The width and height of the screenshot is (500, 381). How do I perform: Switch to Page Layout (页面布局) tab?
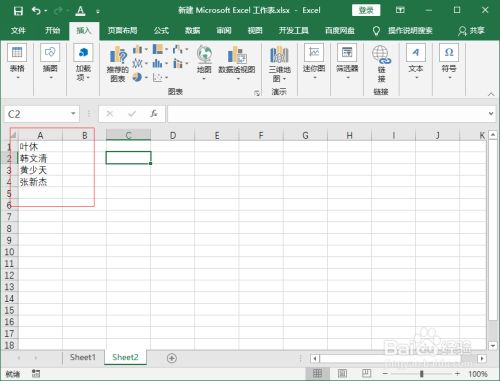coord(122,31)
